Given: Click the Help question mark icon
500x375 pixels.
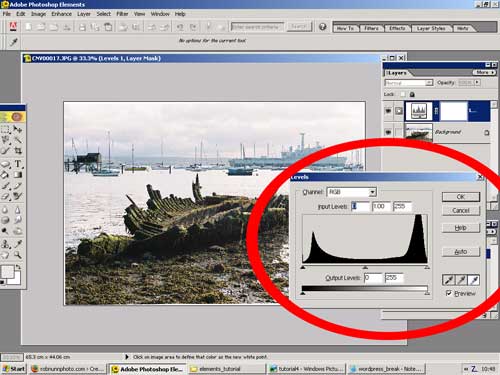Looking at the screenshot, I should (x=322, y=27).
